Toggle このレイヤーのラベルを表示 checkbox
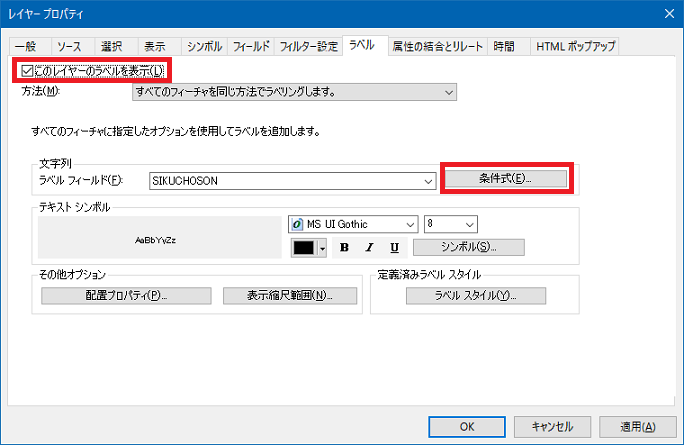This screenshot has width=684, height=445. [27, 71]
